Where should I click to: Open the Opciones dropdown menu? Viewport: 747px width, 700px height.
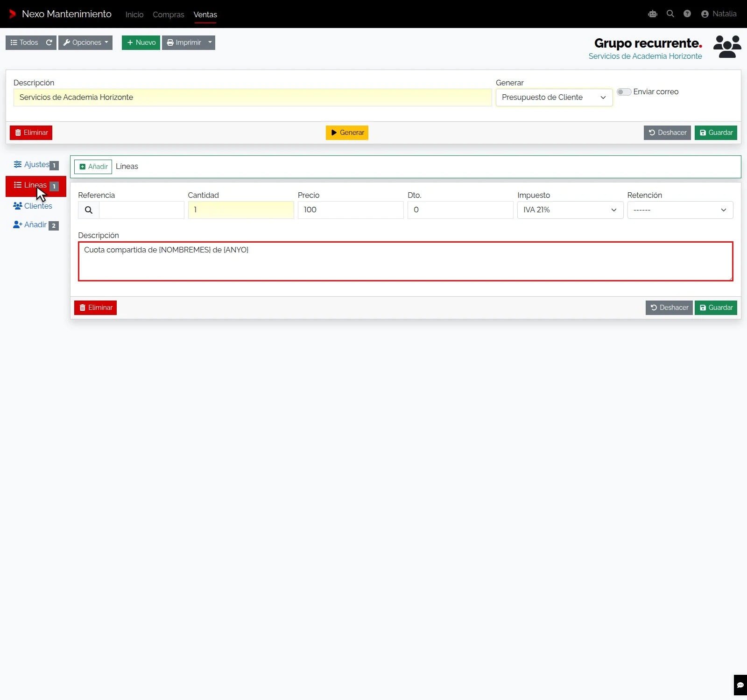click(85, 42)
